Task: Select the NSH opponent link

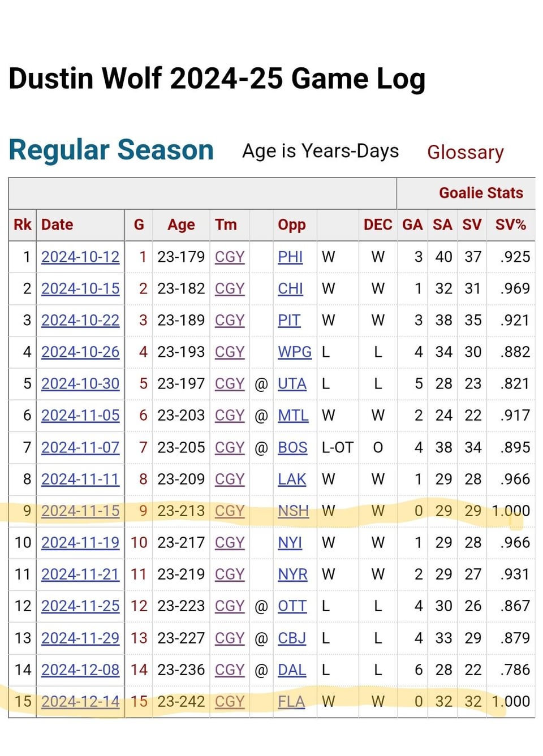Action: 293,511
